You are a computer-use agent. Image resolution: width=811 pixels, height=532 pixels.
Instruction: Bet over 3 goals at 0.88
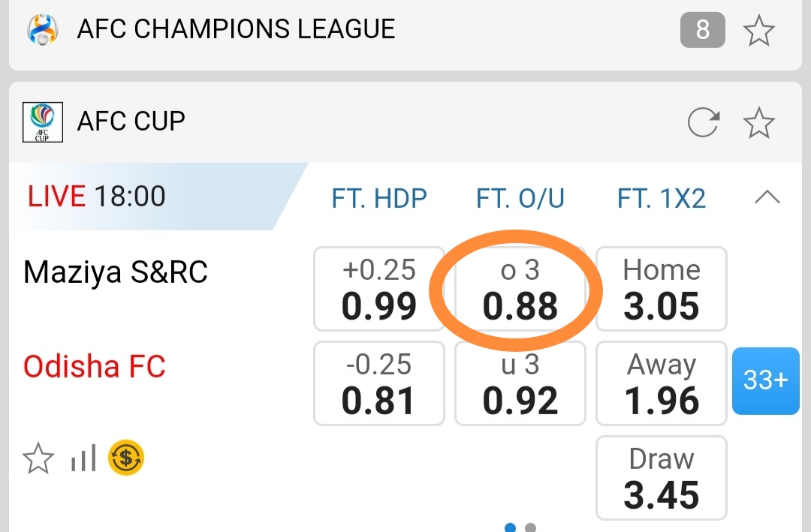point(520,289)
